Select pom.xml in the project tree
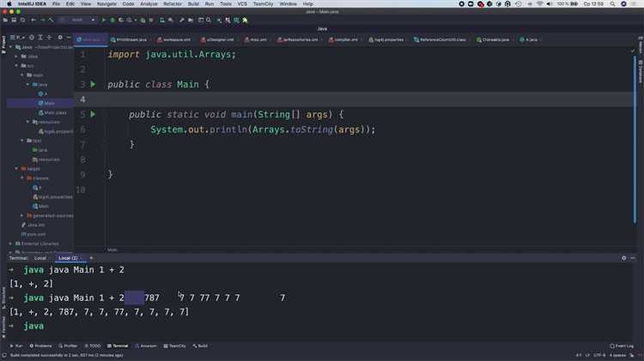 pos(35,232)
